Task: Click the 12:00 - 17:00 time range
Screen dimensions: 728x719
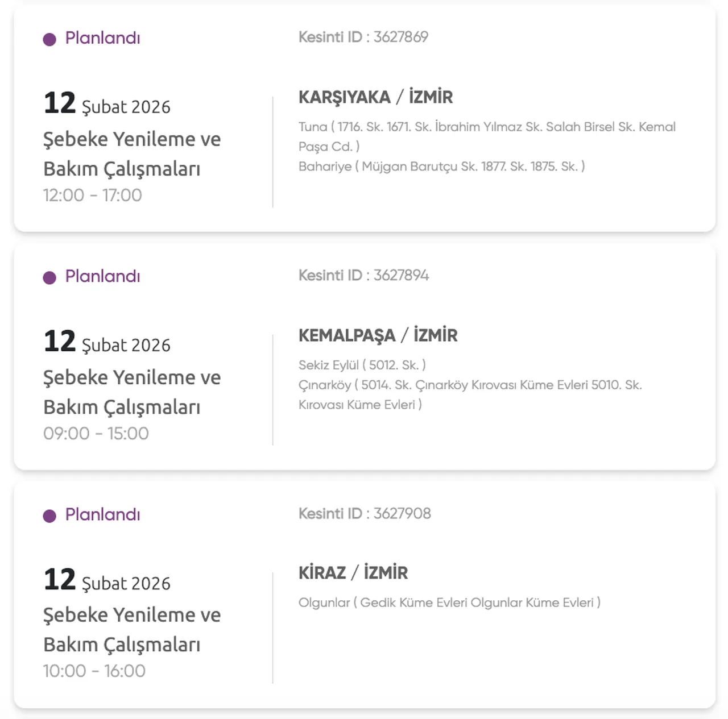Action: pos(92,195)
